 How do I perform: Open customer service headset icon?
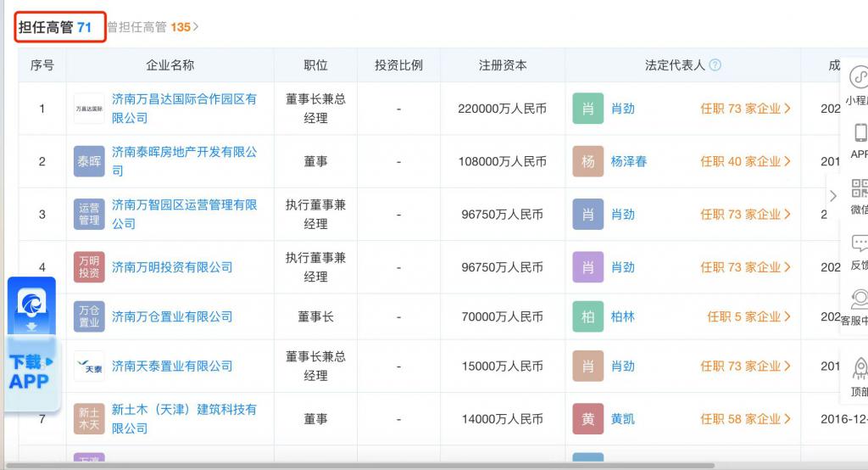click(860, 299)
